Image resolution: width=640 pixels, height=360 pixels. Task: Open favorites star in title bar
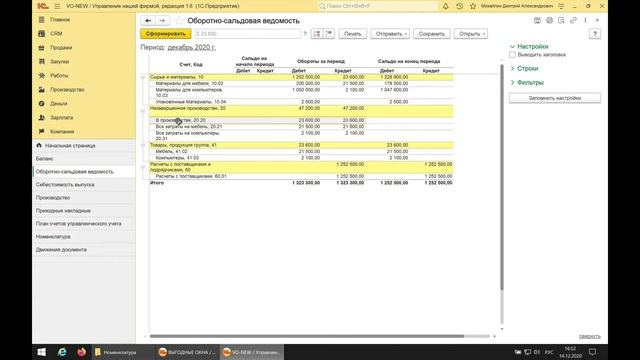click(473, 6)
